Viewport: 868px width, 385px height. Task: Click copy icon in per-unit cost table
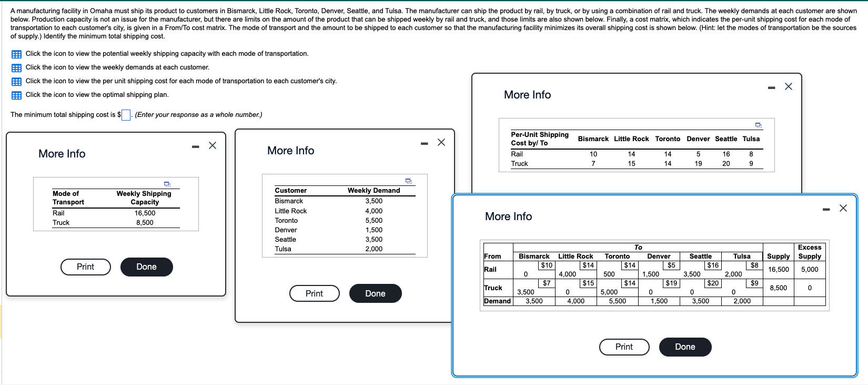click(x=758, y=125)
